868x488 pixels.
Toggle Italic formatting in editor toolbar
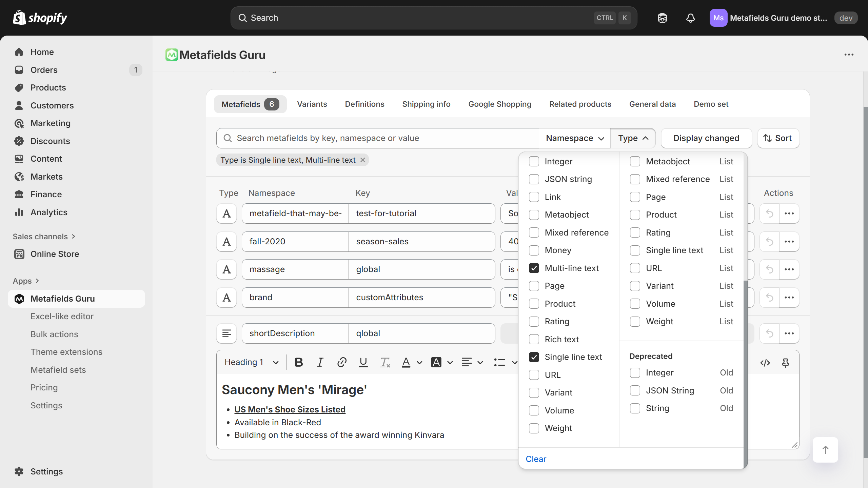(320, 362)
